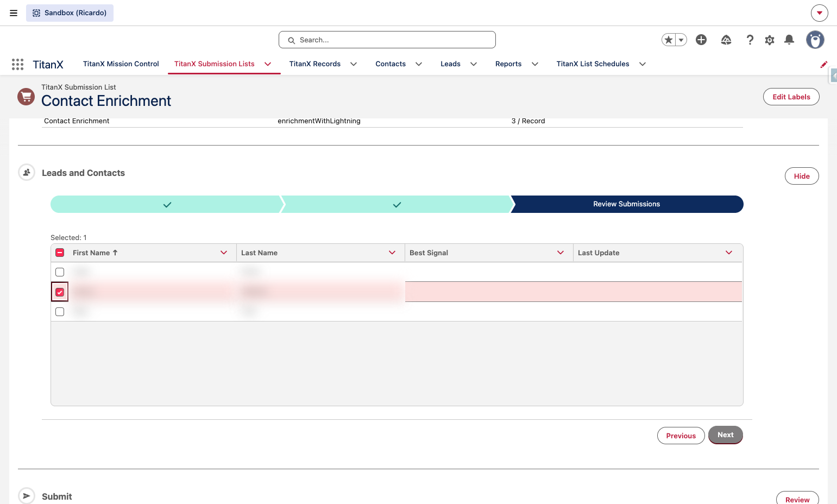
Task: Click the Contact Enrichment cart icon
Action: 26,97
